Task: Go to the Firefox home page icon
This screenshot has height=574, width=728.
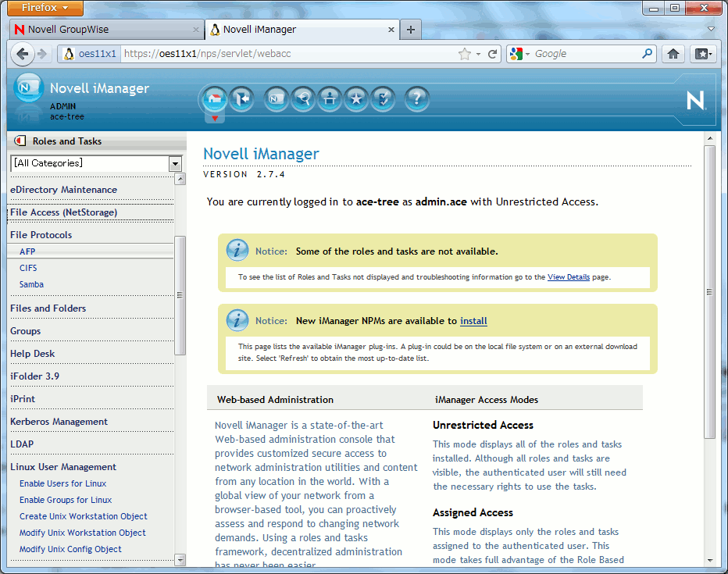Action: click(673, 54)
